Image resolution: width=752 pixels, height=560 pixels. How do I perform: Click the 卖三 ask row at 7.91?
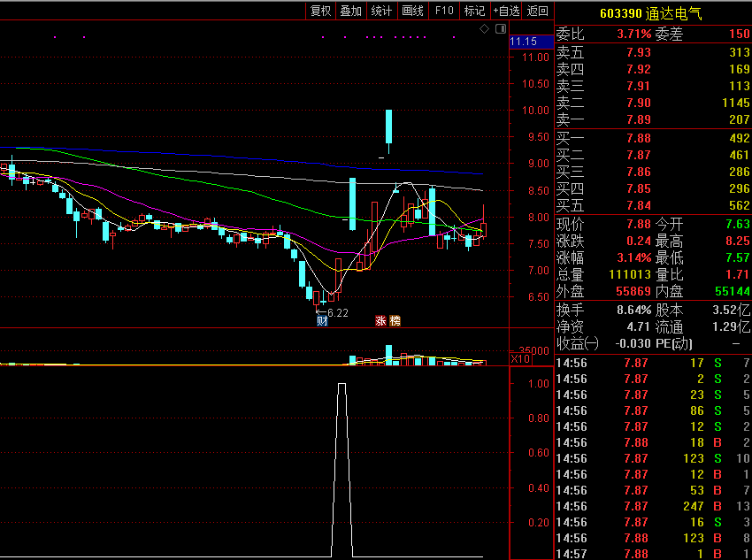tap(653, 86)
